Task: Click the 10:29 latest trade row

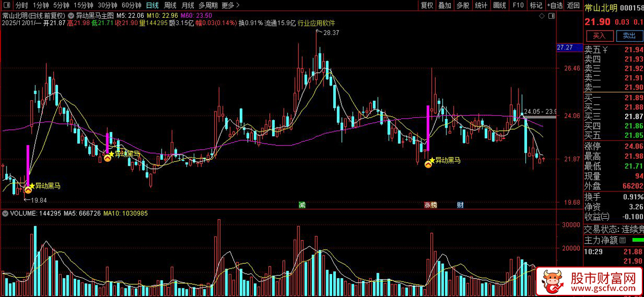Action: [x=613, y=252]
